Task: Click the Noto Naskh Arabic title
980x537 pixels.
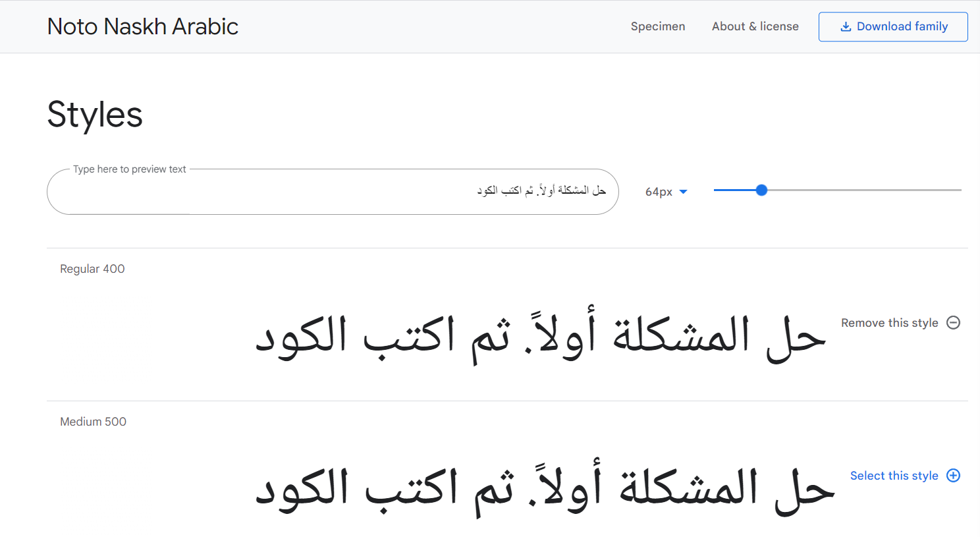Action: point(143,26)
